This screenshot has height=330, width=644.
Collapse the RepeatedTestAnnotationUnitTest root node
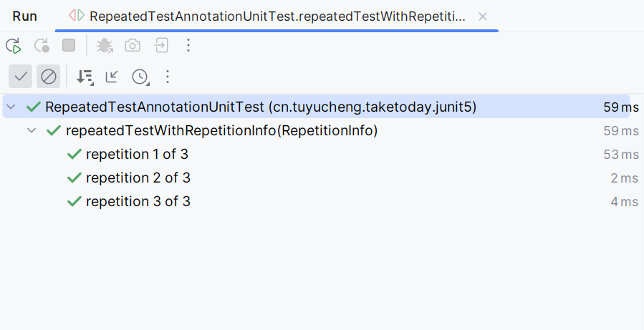click(11, 107)
